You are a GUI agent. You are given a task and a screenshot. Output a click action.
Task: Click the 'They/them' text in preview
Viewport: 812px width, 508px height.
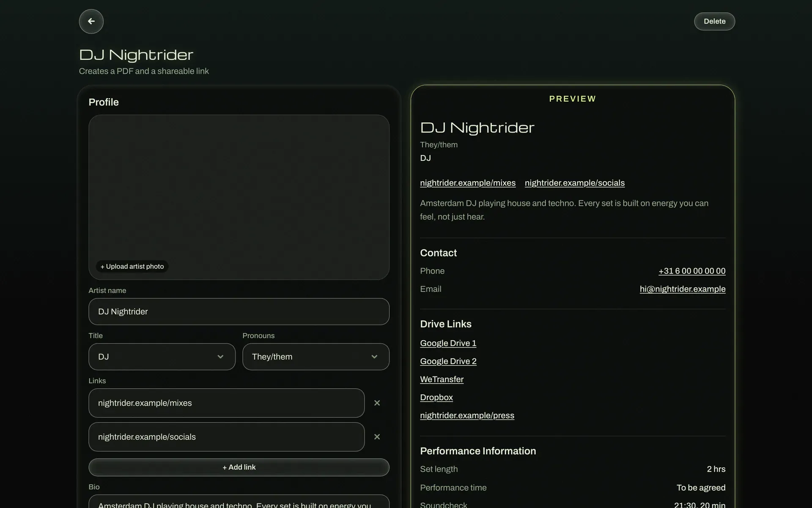tap(439, 145)
